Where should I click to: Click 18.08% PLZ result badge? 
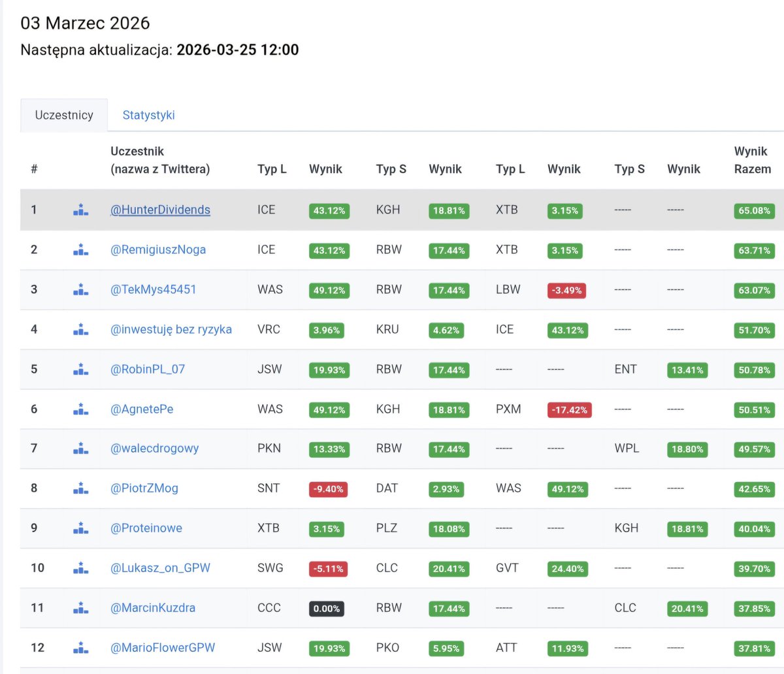pyautogui.click(x=449, y=528)
